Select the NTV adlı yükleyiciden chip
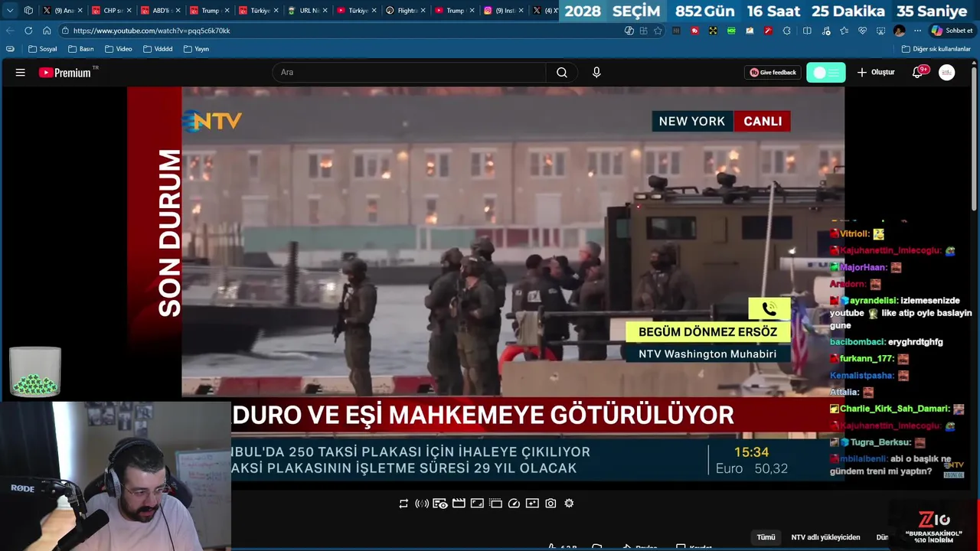The image size is (980, 551). point(825,537)
